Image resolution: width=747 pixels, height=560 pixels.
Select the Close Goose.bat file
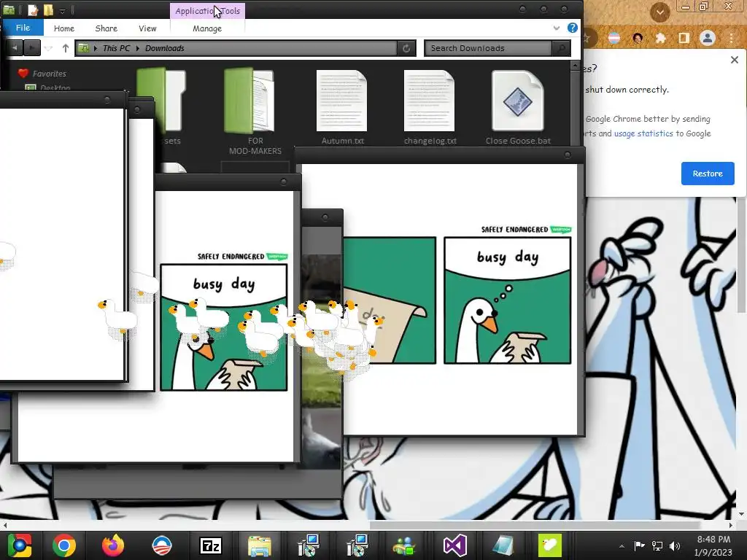coord(518,107)
